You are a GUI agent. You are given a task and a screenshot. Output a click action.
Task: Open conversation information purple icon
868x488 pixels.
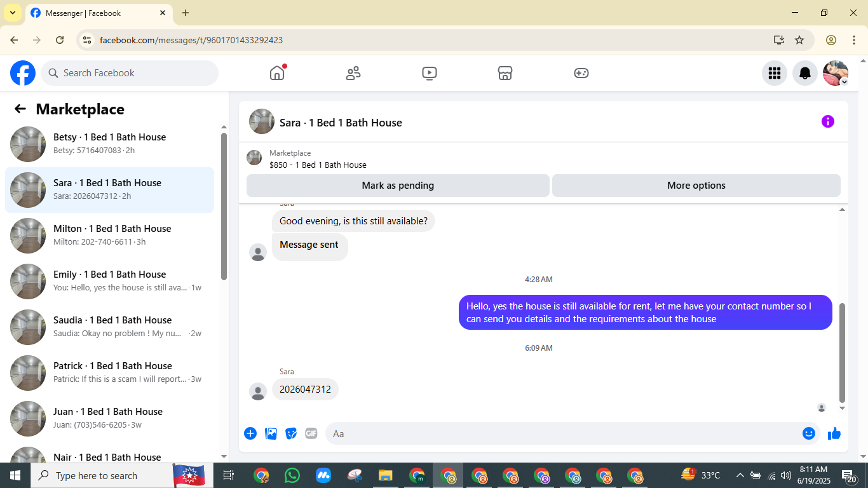point(827,121)
